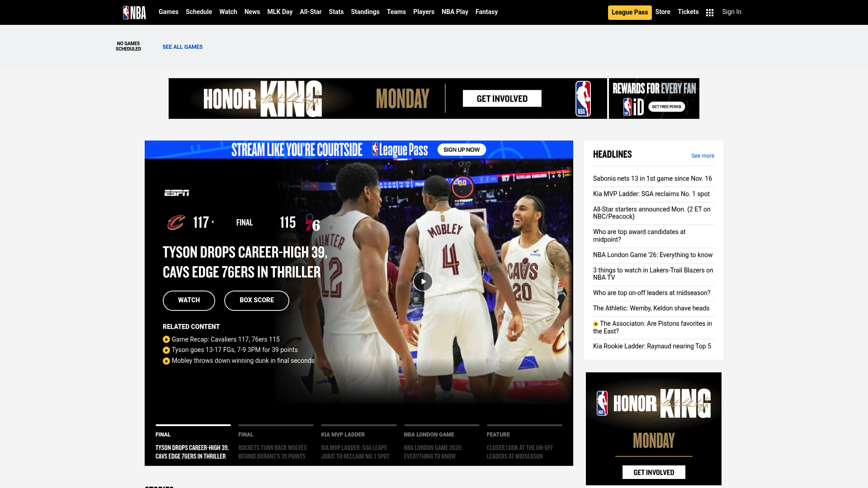868x488 pixels.
Task: Open 'See more' in the Headlines panel
Action: [x=703, y=155]
